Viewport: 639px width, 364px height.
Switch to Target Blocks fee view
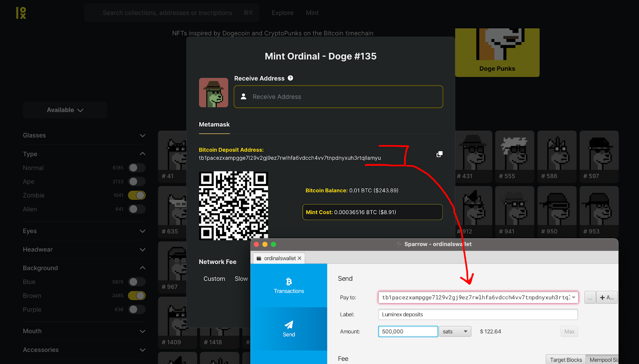[566, 360]
